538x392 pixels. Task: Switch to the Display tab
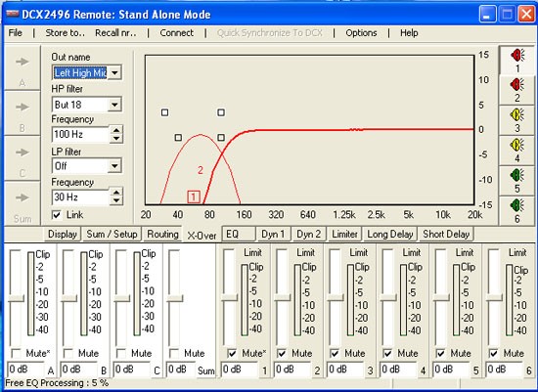tap(63, 235)
